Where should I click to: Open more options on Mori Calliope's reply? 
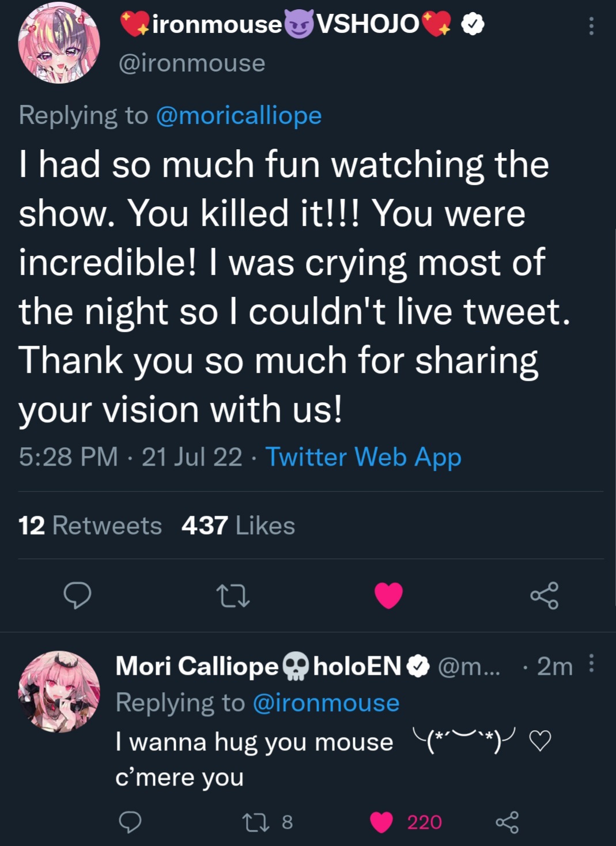(x=591, y=664)
